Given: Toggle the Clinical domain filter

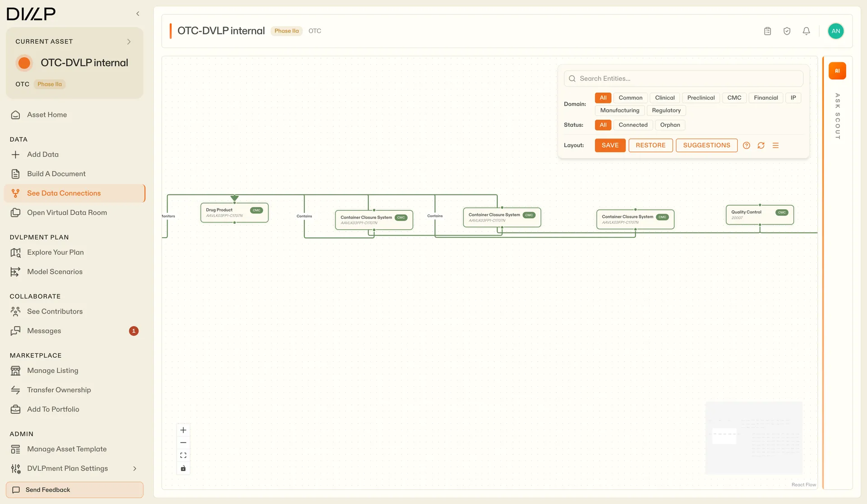Looking at the screenshot, I should tap(665, 98).
